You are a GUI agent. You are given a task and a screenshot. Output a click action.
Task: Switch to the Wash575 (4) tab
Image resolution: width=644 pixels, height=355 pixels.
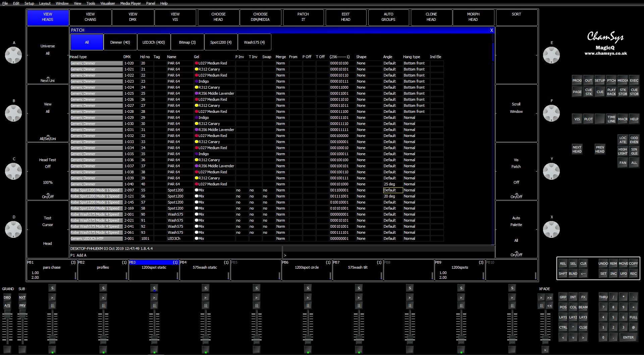[x=254, y=42]
